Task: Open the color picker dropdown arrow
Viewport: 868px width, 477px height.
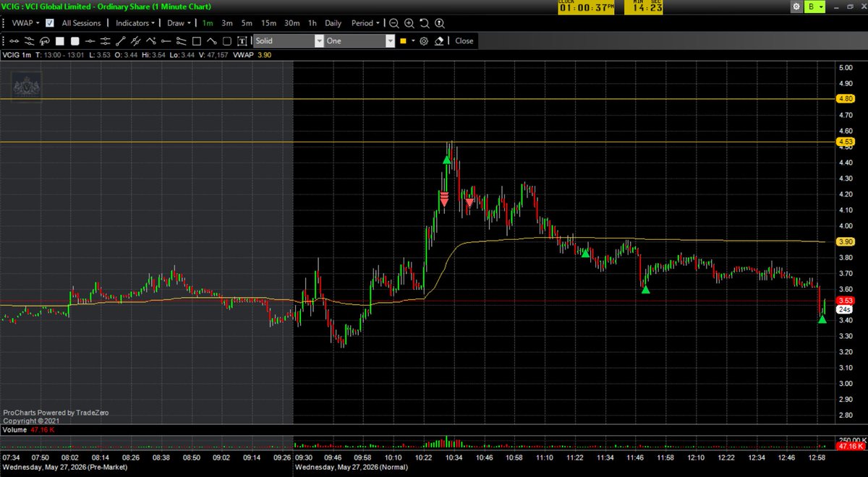Action: coord(413,41)
